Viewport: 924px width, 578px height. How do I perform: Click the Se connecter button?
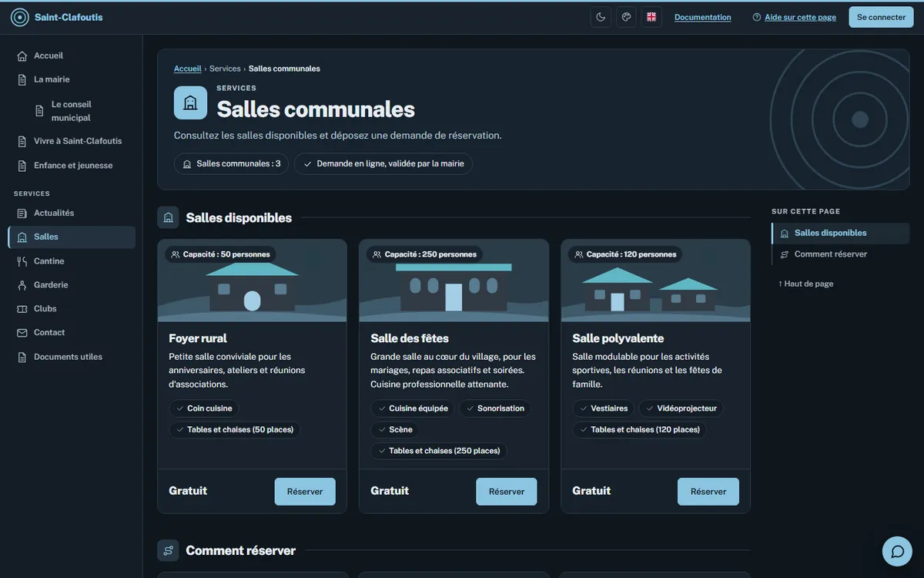click(881, 17)
